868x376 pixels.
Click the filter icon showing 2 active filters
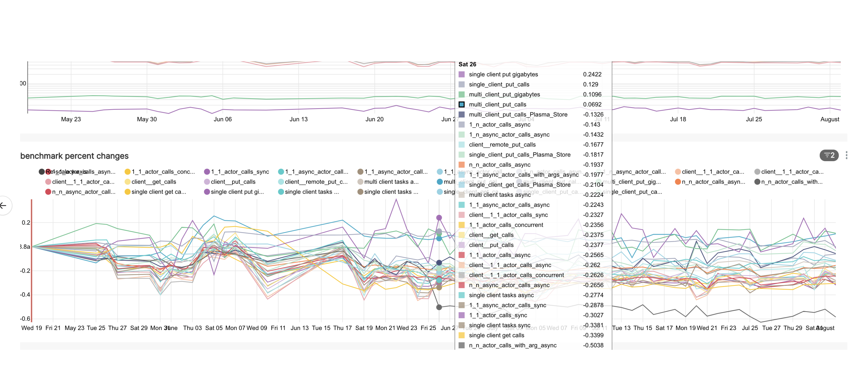829,155
